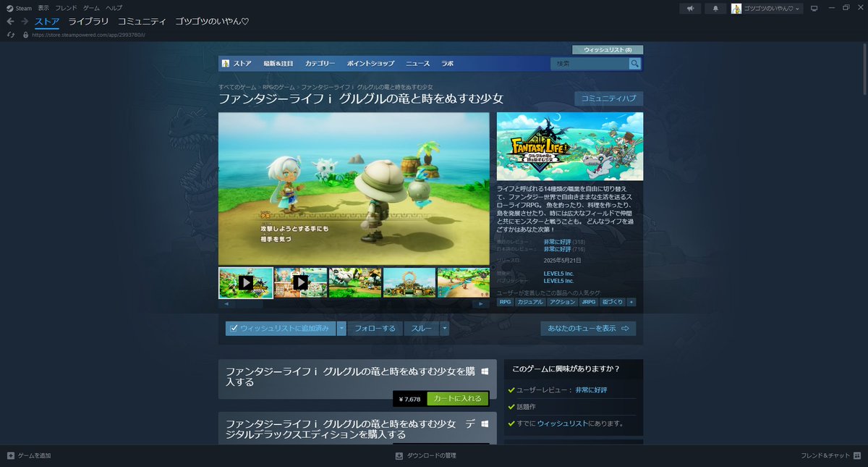
Task: Click the Windows icon on the standard edition purchase
Action: tap(485, 371)
